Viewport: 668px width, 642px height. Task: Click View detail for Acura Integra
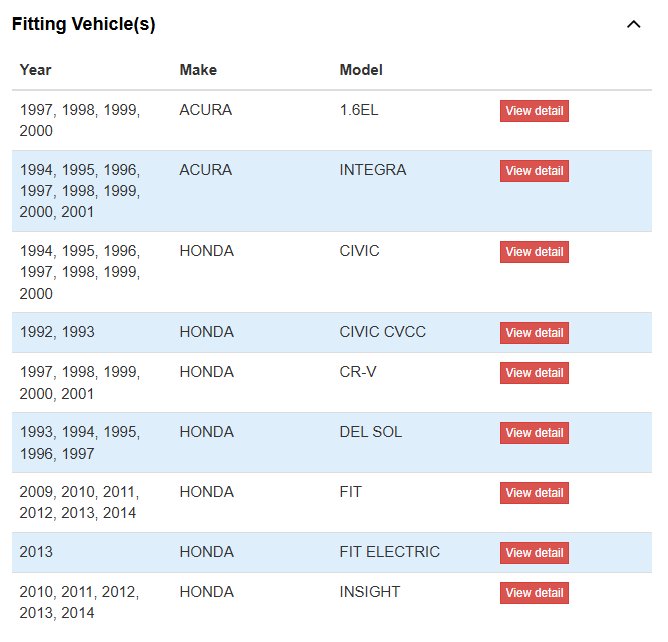tap(534, 171)
